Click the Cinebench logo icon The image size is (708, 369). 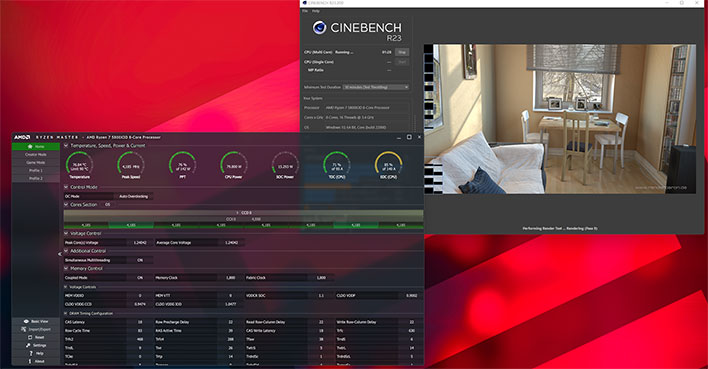pos(320,28)
